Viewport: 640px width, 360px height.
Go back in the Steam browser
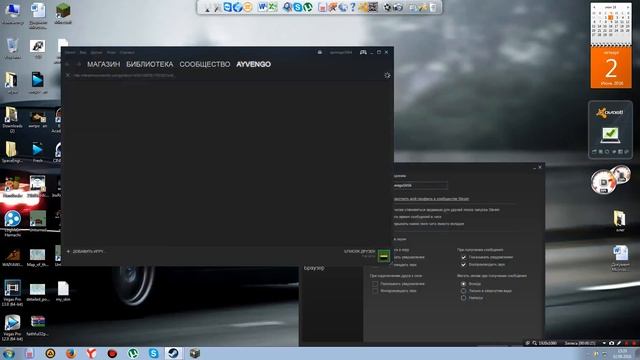68,64
